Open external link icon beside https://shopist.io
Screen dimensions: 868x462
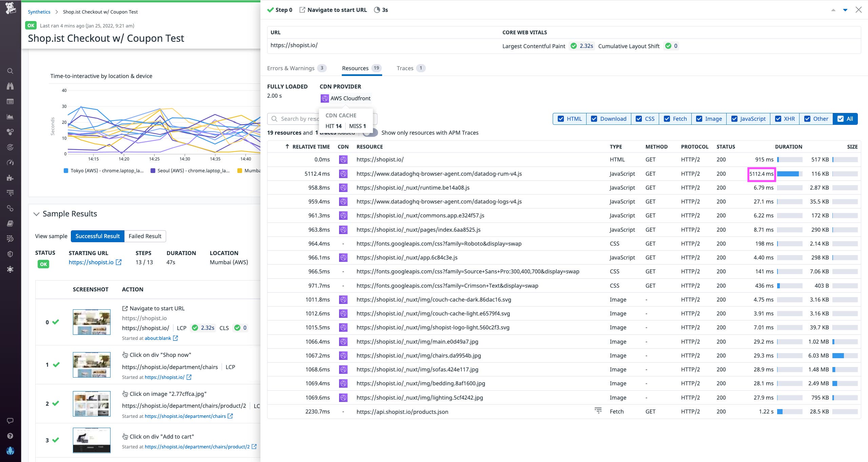(119, 262)
